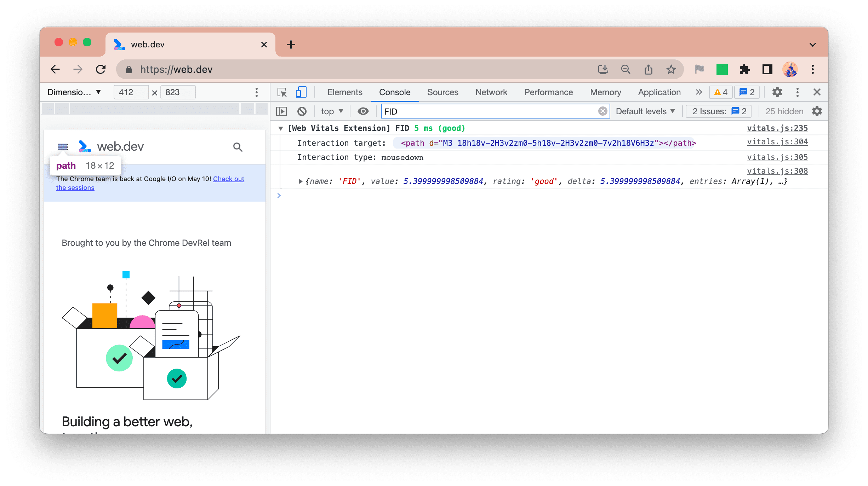Switch to the Console tab
The height and width of the screenshot is (486, 868).
click(x=394, y=92)
